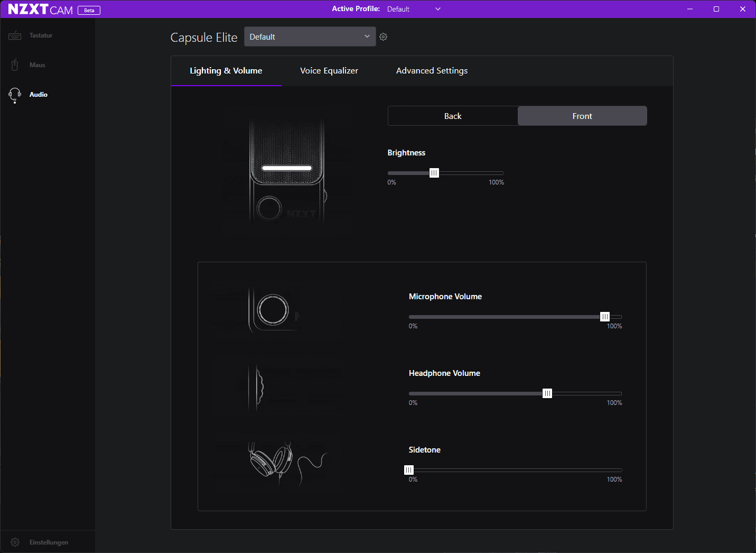
Task: Click the Headphone Volume slider handle
Action: click(x=547, y=393)
